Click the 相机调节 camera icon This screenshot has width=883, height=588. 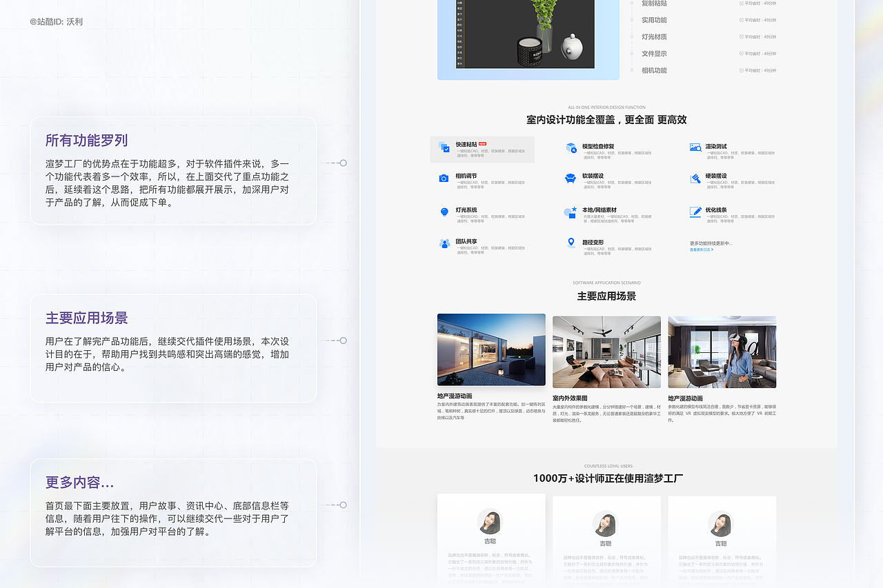(x=444, y=178)
